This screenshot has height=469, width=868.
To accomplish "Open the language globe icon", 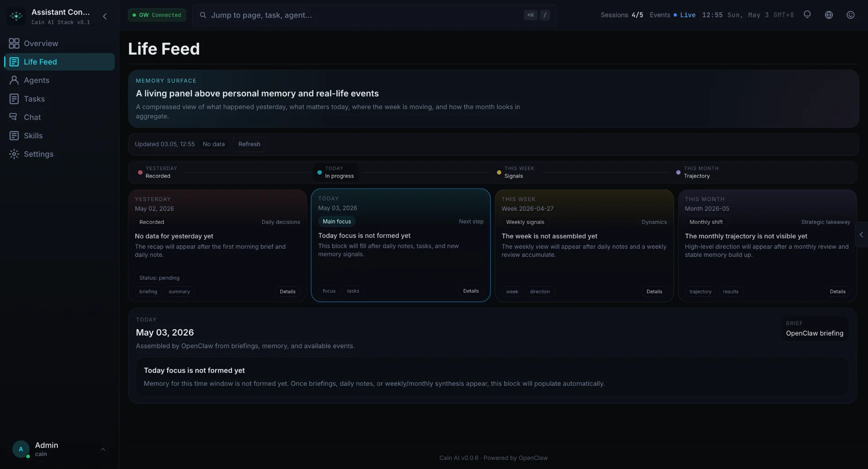I will point(829,15).
